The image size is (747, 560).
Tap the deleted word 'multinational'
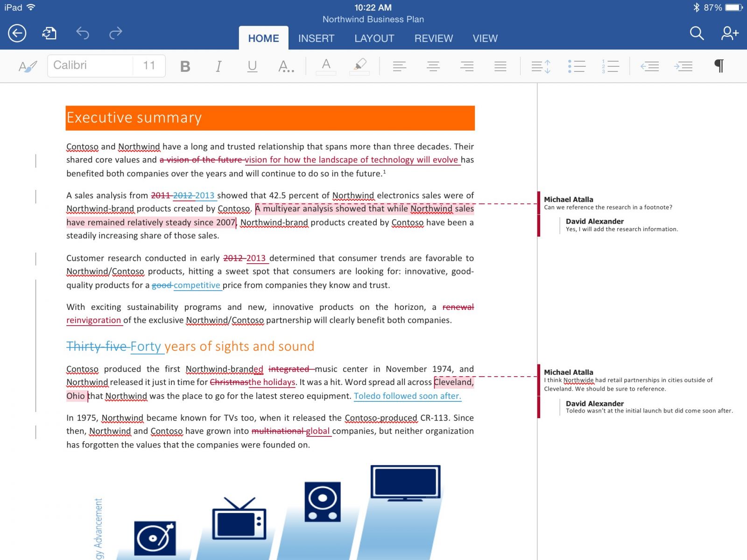pyautogui.click(x=278, y=431)
